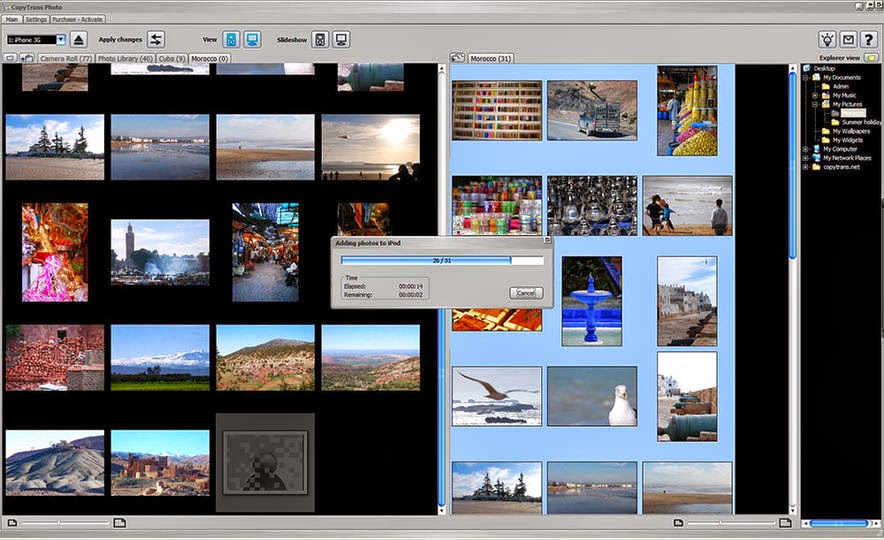884x540 pixels.
Task: Switch to the Cuba (9) album tab
Action: (171, 58)
